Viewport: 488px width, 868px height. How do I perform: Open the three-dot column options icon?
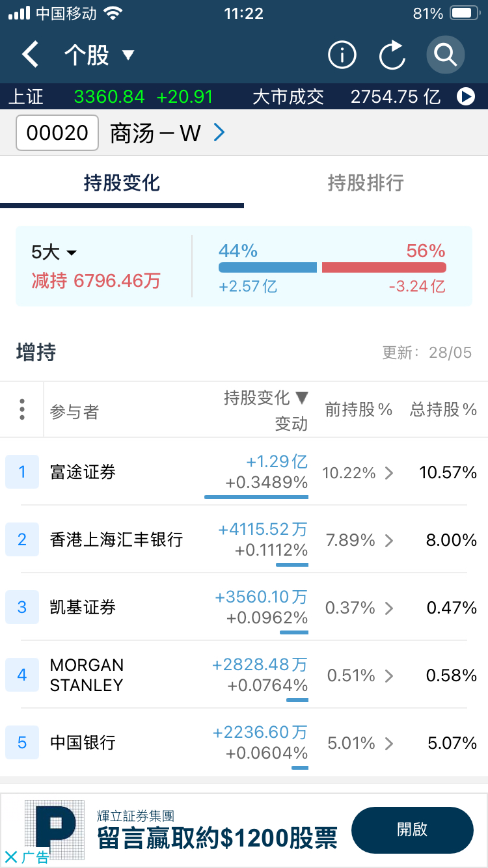(22, 409)
